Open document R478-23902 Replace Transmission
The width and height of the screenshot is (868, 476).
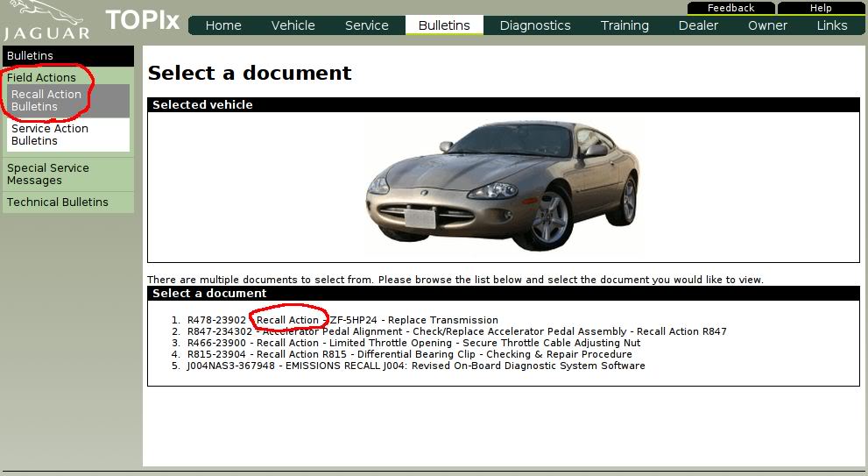[342, 320]
